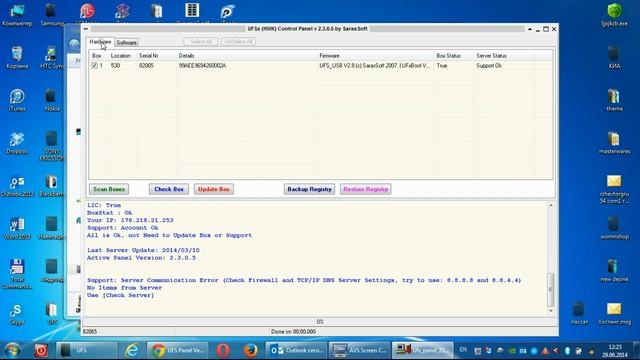Click the Firefox taskbar icon
This screenshot has height=360, width=640.
[x=250, y=350]
